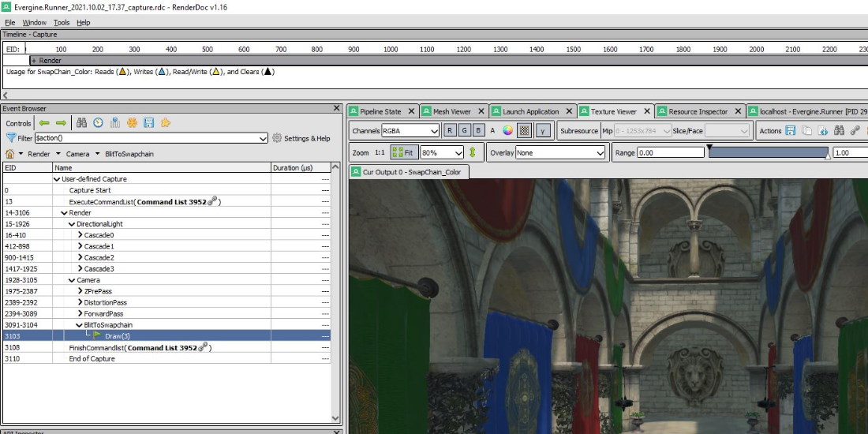Toggle the R red channel button
This screenshot has width=868, height=434.
point(450,131)
